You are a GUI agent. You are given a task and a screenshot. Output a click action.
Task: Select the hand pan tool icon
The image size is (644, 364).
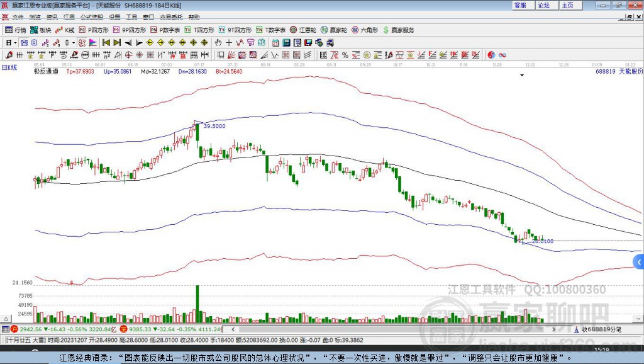coord(218,42)
